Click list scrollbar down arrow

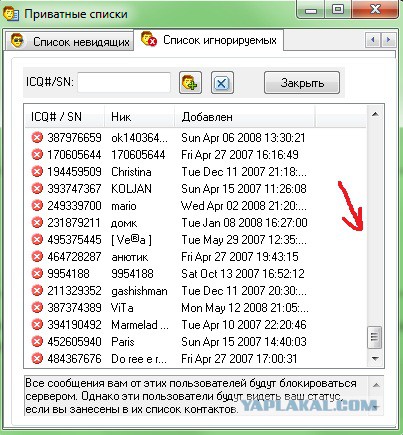(375, 359)
